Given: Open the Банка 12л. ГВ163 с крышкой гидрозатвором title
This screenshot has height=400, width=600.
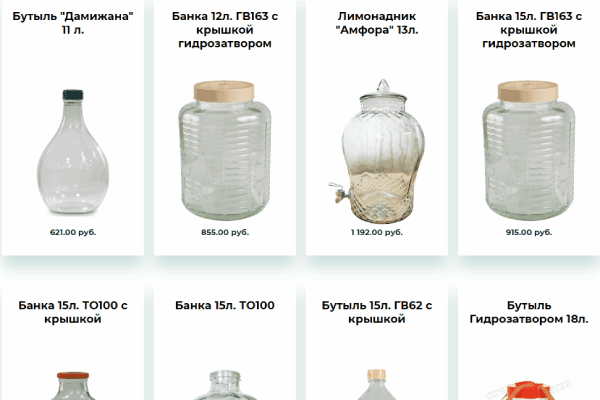Looking at the screenshot, I should click(225, 30).
